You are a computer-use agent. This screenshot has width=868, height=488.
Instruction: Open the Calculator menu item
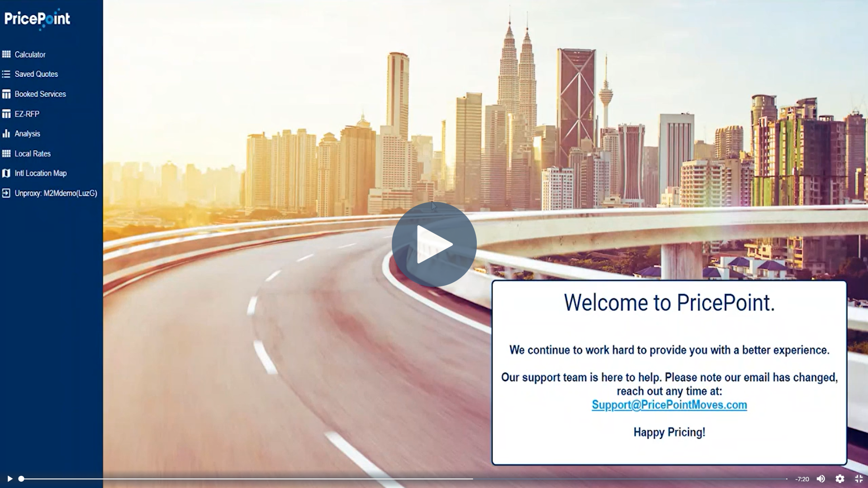click(30, 54)
